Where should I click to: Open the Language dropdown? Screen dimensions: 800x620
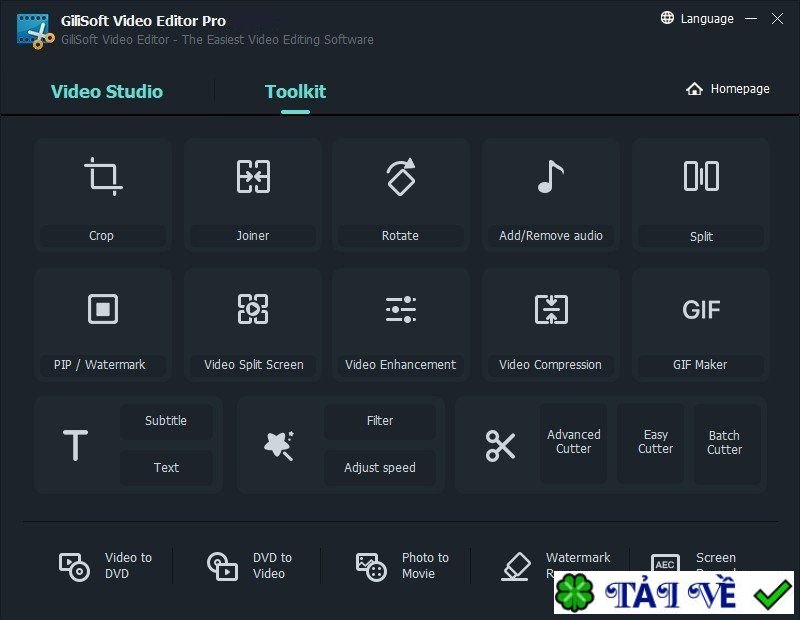[697, 18]
